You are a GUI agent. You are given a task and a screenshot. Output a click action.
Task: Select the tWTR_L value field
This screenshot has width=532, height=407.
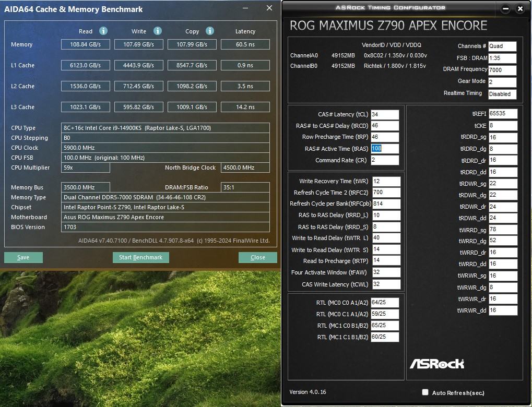click(386, 238)
